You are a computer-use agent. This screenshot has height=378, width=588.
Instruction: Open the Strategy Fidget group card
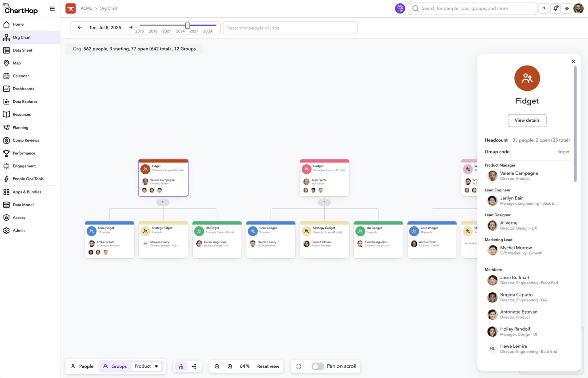163,240
